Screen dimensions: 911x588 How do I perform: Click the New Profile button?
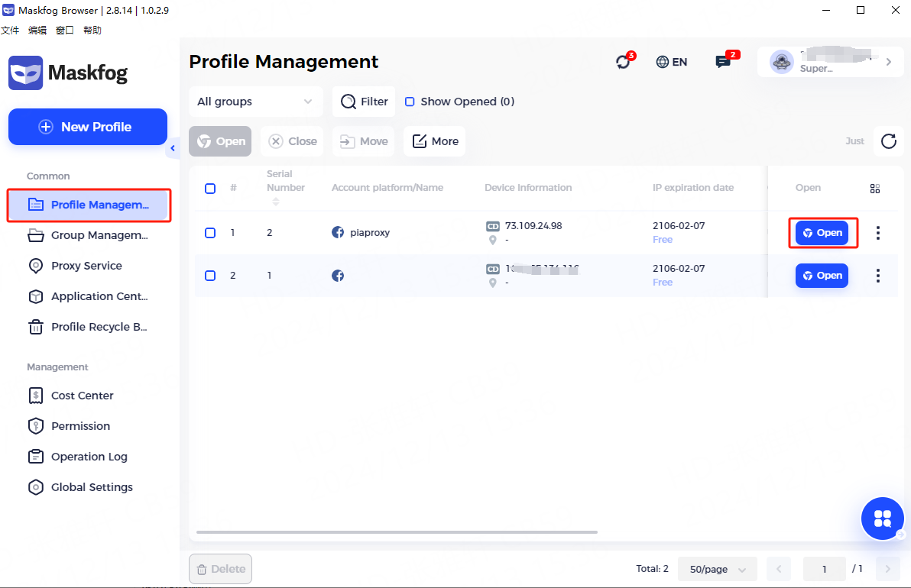tap(88, 127)
